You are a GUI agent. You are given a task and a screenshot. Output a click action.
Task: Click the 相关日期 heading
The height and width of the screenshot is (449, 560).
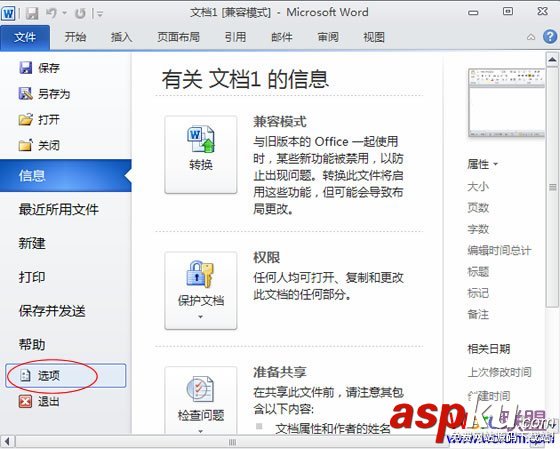489,349
